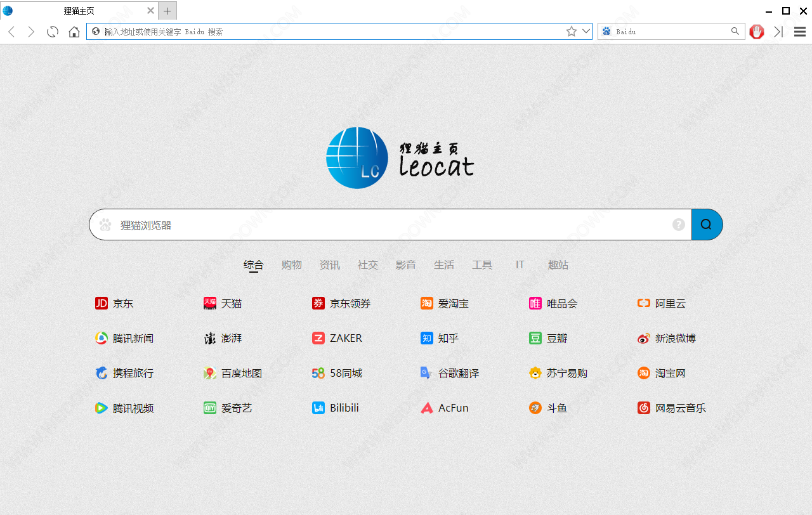812x515 pixels.
Task: Open the 京东领券 link
Action: (341, 304)
